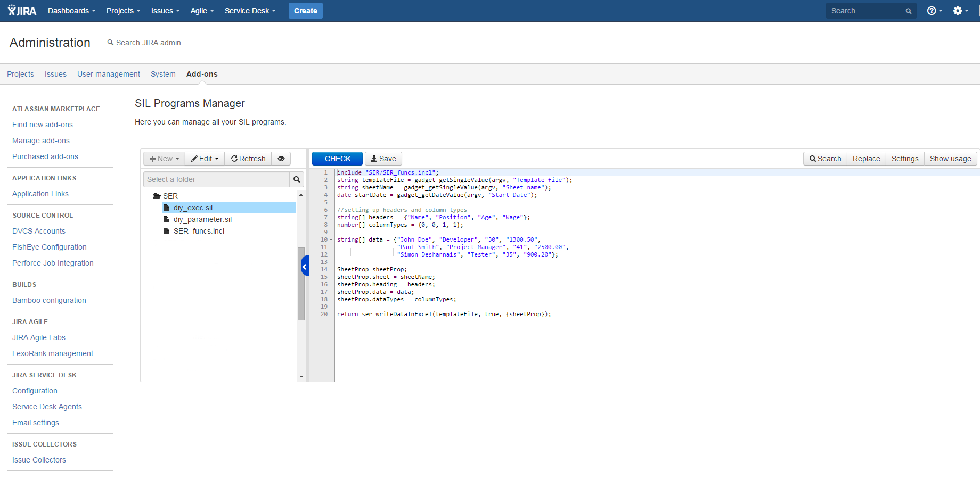Open Issue Collectors link
The height and width of the screenshot is (479, 980).
coord(39,460)
